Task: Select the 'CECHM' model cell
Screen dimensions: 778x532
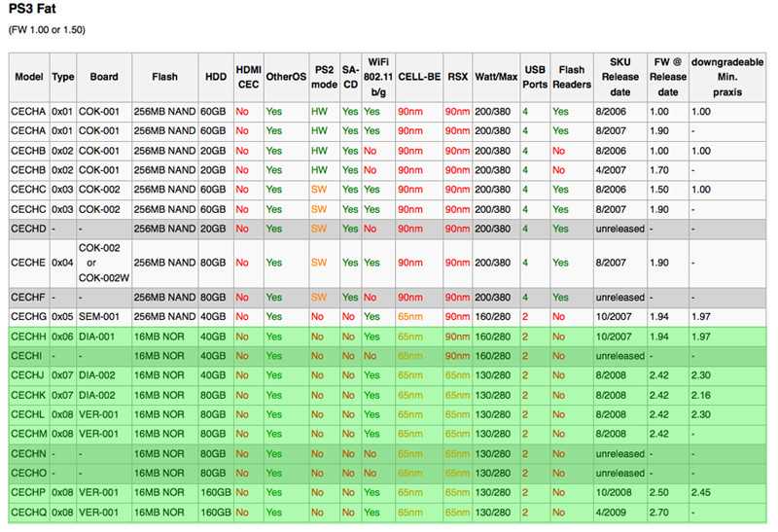Action: point(29,434)
